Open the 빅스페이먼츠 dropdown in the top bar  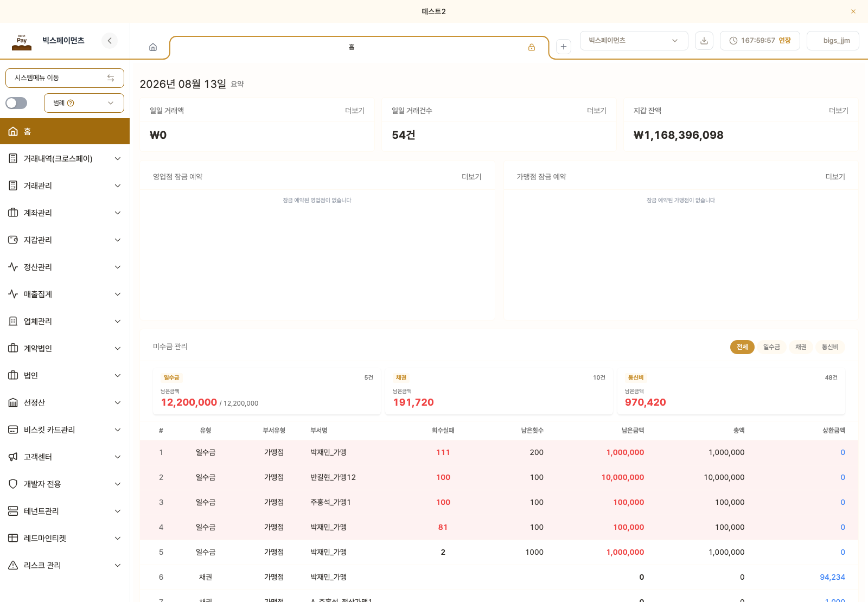[634, 41]
